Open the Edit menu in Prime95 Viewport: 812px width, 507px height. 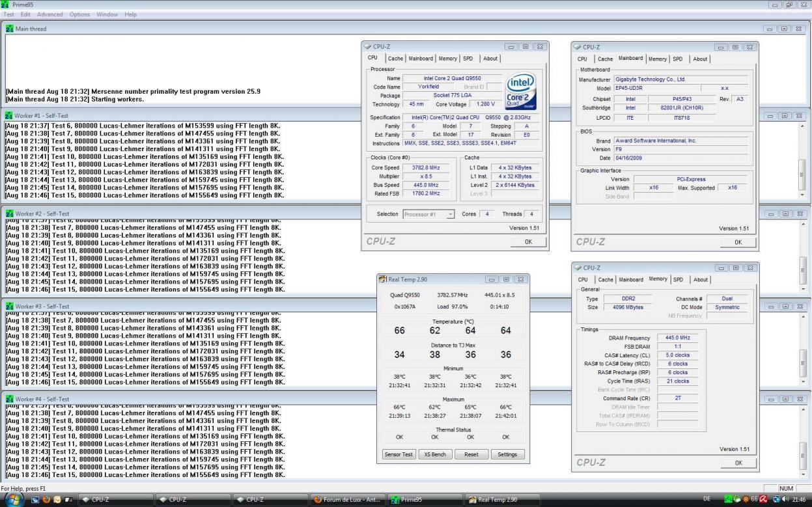tap(26, 14)
